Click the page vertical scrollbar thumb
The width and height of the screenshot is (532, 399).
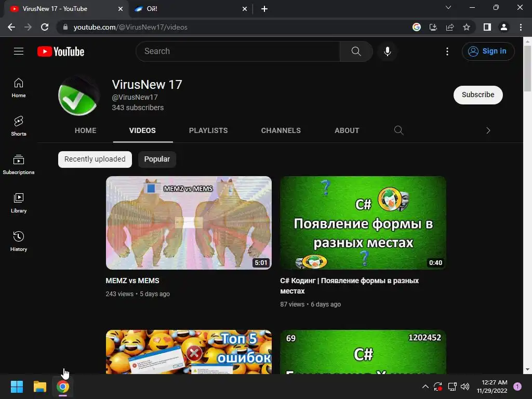coord(527,68)
